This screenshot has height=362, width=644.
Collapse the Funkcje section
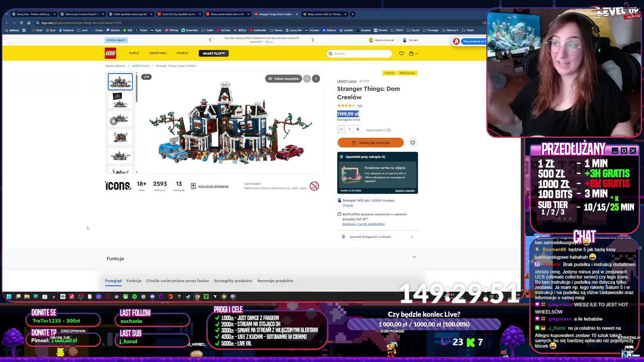pos(414,257)
